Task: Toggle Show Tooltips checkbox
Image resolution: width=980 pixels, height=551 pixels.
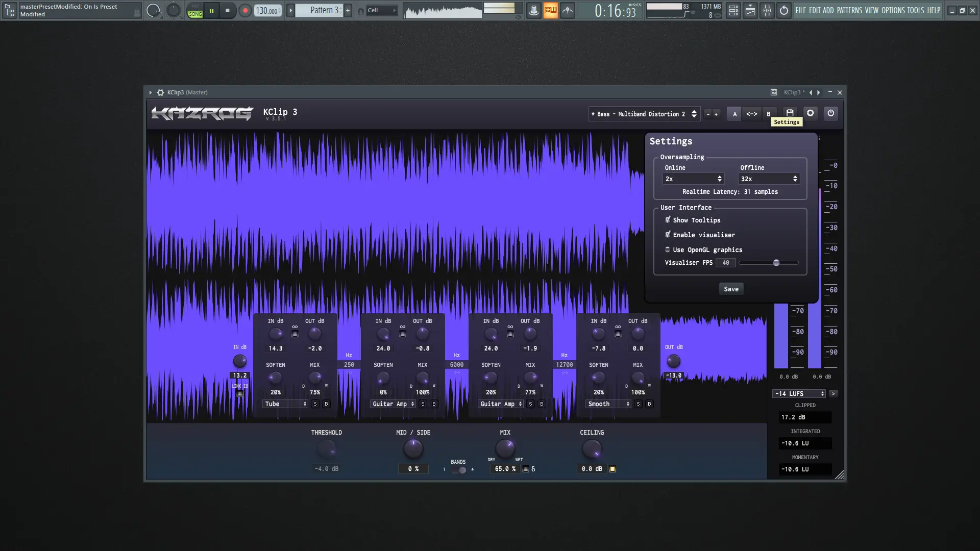Action: coord(668,220)
